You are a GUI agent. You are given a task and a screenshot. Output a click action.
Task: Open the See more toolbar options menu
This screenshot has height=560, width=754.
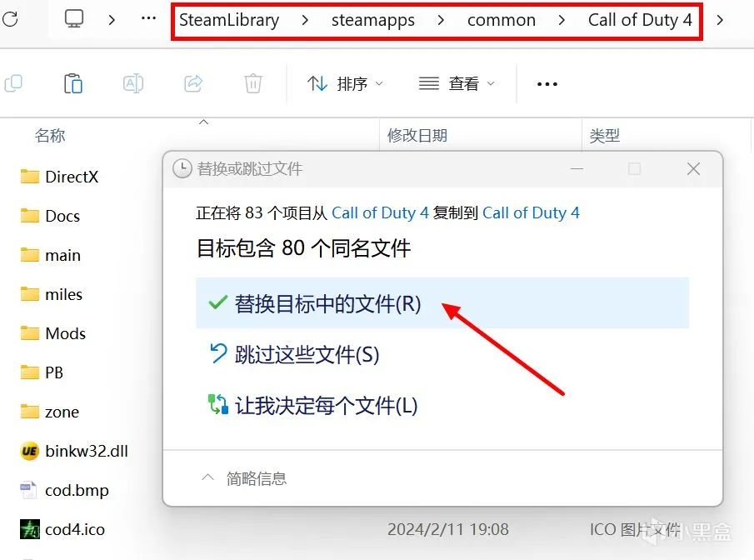point(547,84)
